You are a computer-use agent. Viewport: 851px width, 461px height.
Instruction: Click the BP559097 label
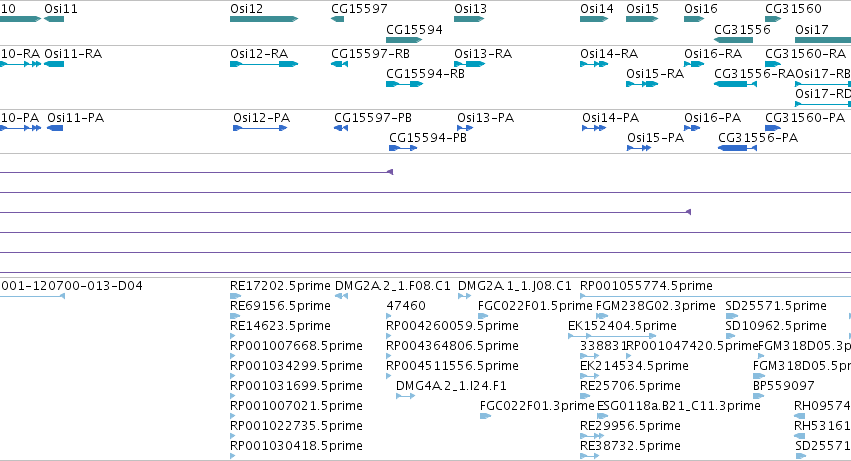pos(784,386)
